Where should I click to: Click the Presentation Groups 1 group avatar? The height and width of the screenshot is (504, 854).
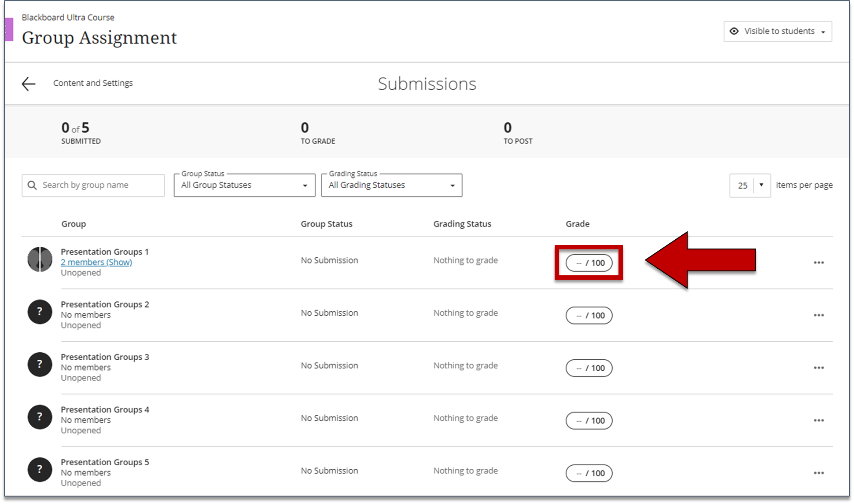pyautogui.click(x=40, y=259)
